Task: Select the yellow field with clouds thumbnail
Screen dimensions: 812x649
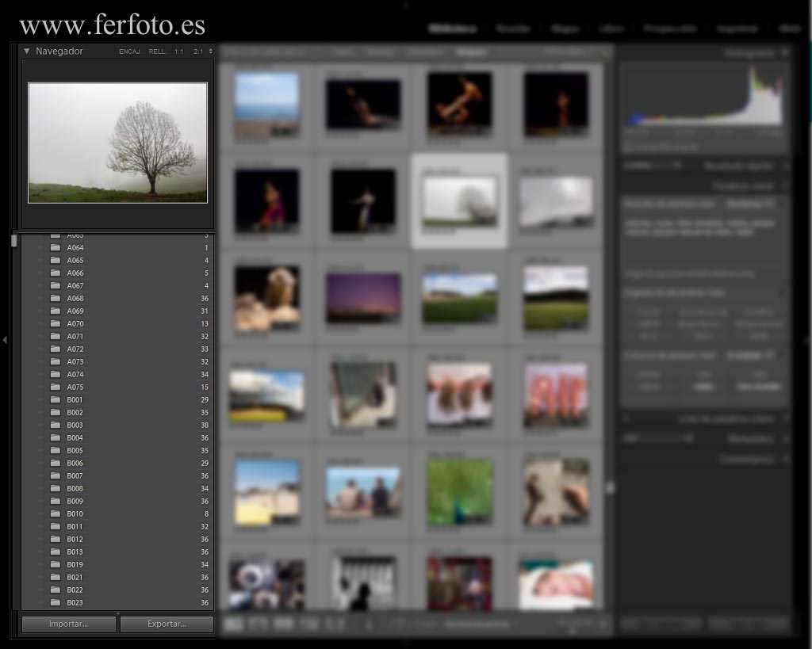Action: pos(266,396)
